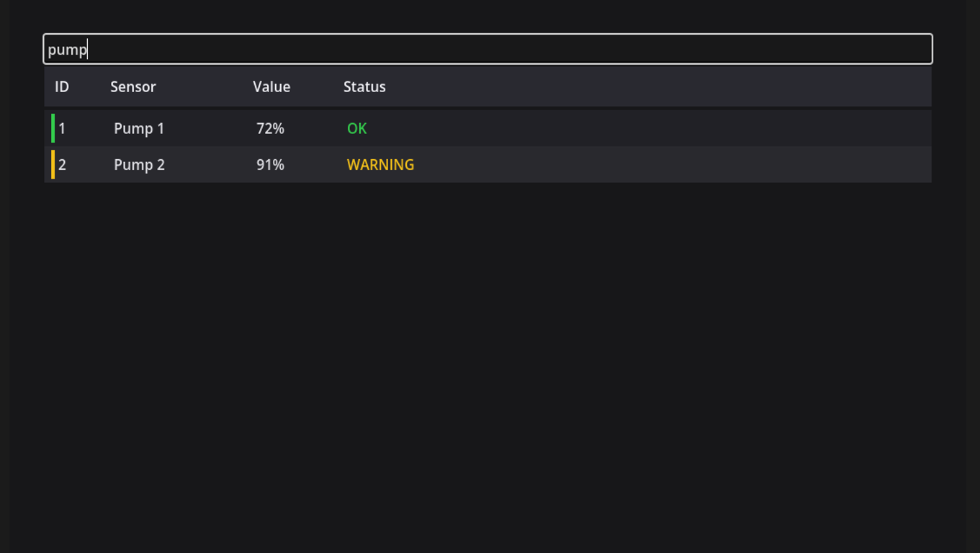
Task: Click the green status bar on row 1
Action: (53, 128)
